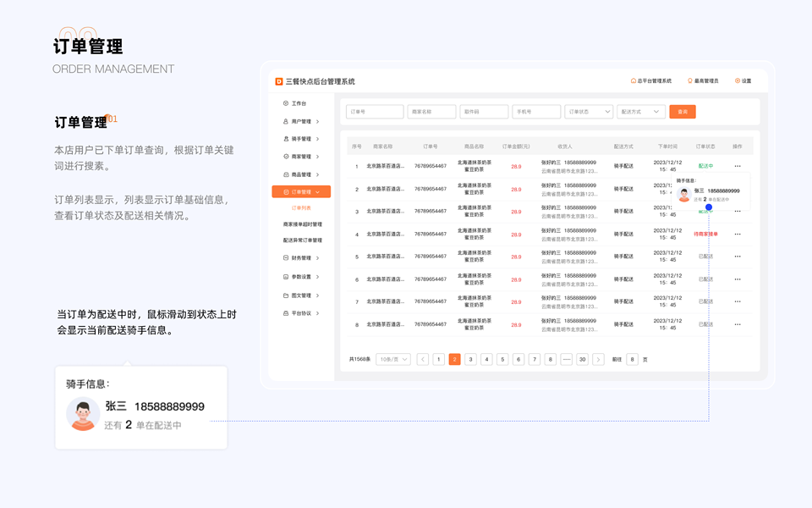The width and height of the screenshot is (812, 508).
Task: Go to page 1 in pagination
Action: click(x=439, y=359)
